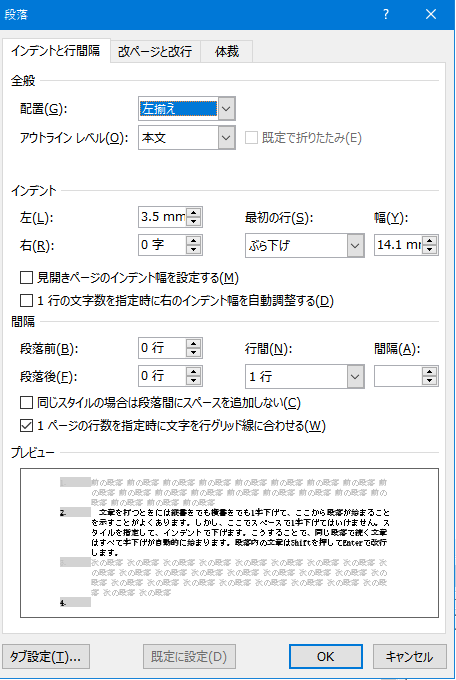This screenshot has width=456, height=680.
Task: Increase 幅 hanging width with up arrow
Action: tap(430, 240)
